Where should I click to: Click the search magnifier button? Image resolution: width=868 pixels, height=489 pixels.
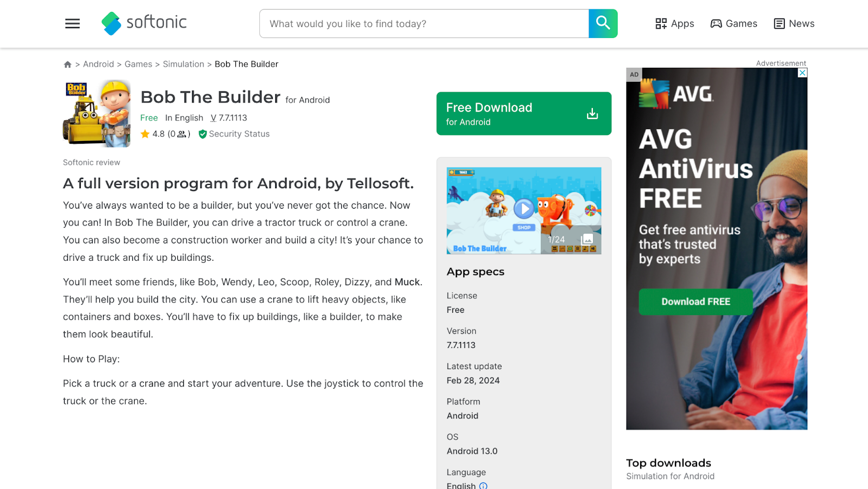tap(603, 23)
